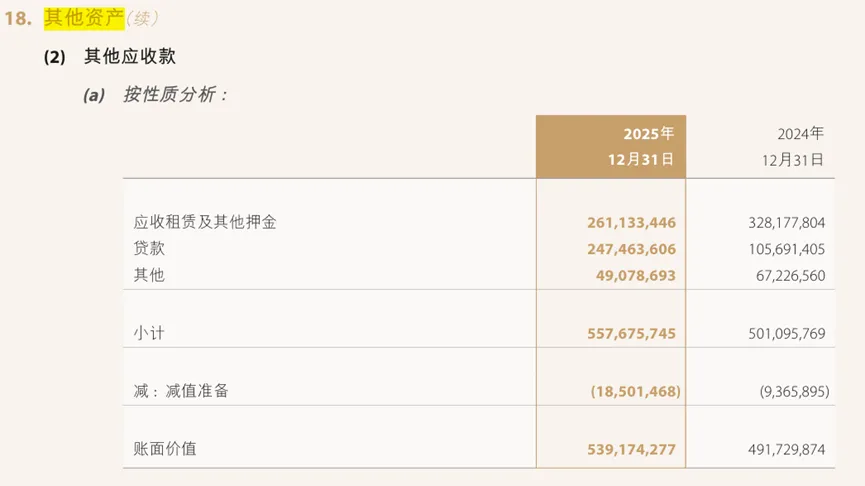
Task: Click the value 261,133,446
Action: click(x=631, y=222)
